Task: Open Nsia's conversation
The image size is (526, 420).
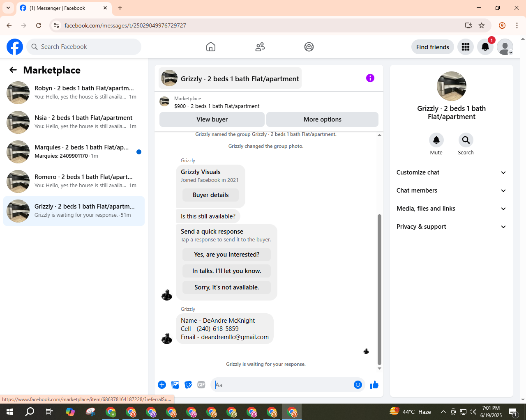Action: coord(74,122)
